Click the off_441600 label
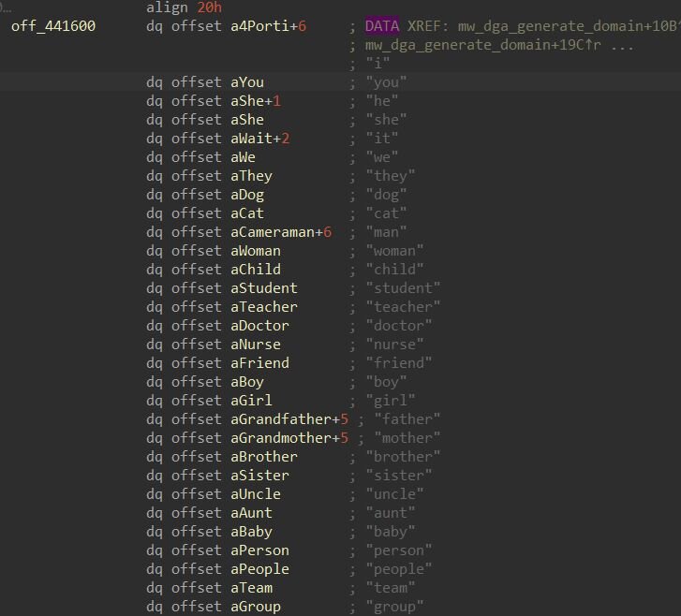This screenshot has height=616, width=681. pyautogui.click(x=52, y=26)
